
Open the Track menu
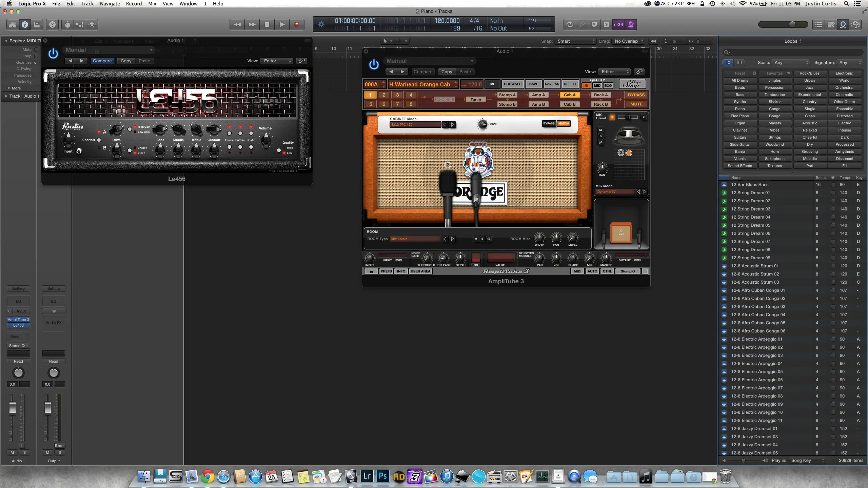[x=87, y=3]
